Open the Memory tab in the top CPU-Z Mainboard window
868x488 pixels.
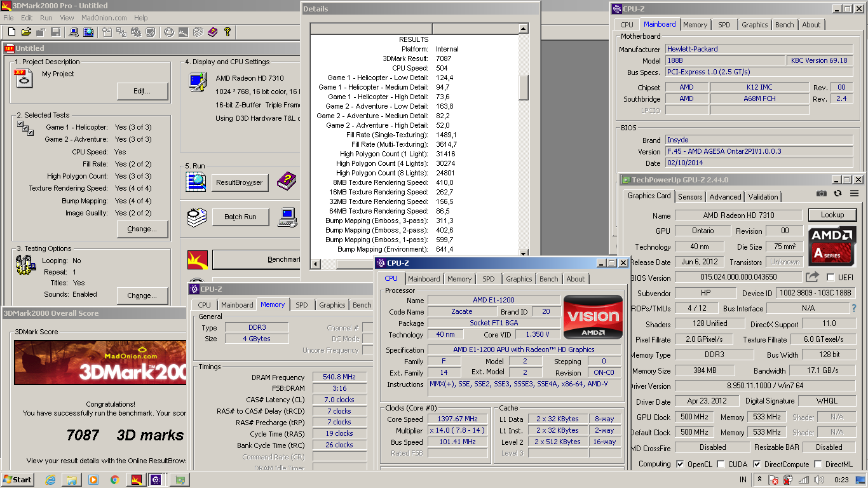click(695, 25)
